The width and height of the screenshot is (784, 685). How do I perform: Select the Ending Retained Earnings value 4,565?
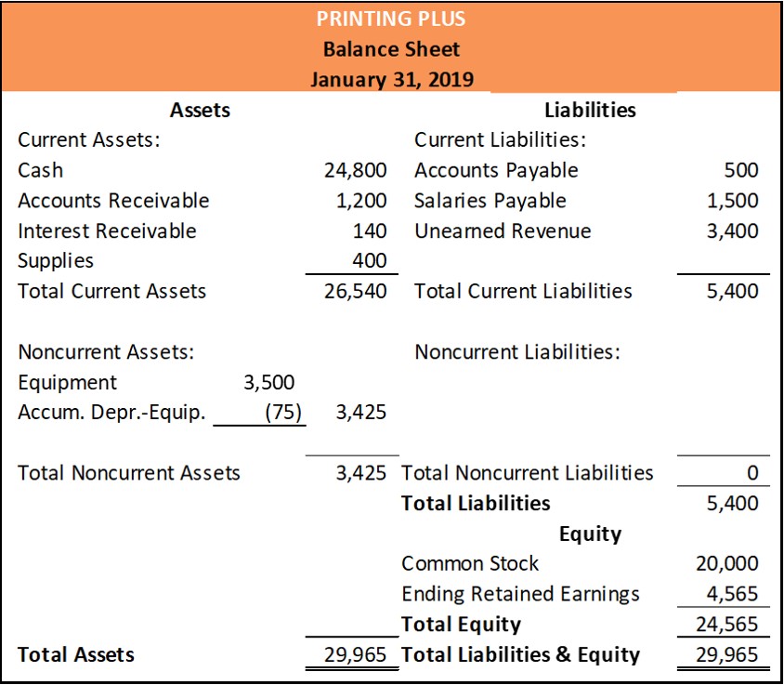(x=733, y=593)
